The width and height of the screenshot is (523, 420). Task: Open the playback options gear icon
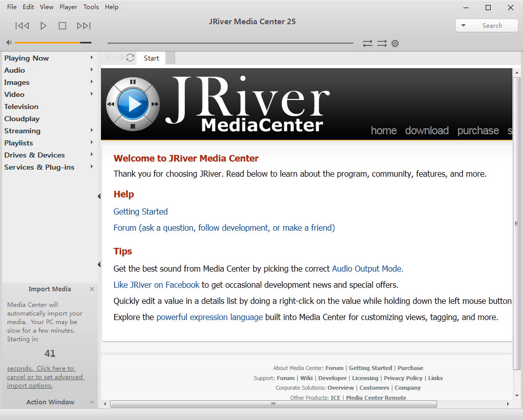[x=395, y=44]
